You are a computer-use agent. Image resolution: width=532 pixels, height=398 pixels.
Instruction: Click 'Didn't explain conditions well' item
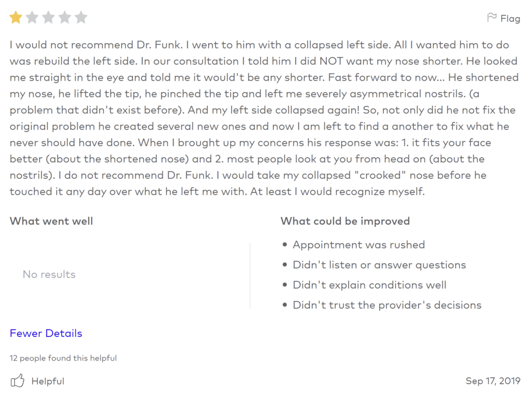click(x=369, y=285)
